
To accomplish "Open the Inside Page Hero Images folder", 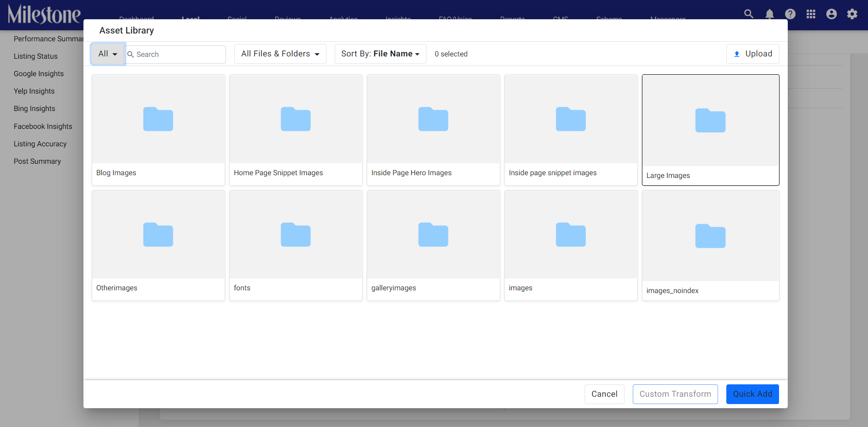I will click(x=433, y=130).
